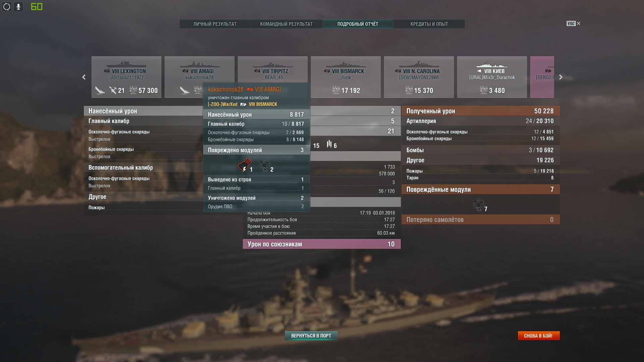This screenshot has width=644, height=362.
Task: Click the microphone icon in top-left overlay
Action: click(18, 6)
